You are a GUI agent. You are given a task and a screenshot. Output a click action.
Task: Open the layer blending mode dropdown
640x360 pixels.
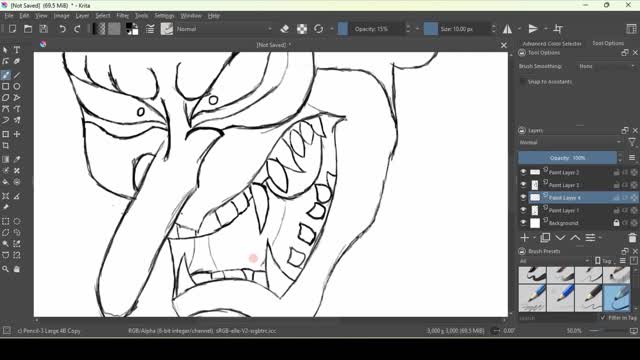571,142
